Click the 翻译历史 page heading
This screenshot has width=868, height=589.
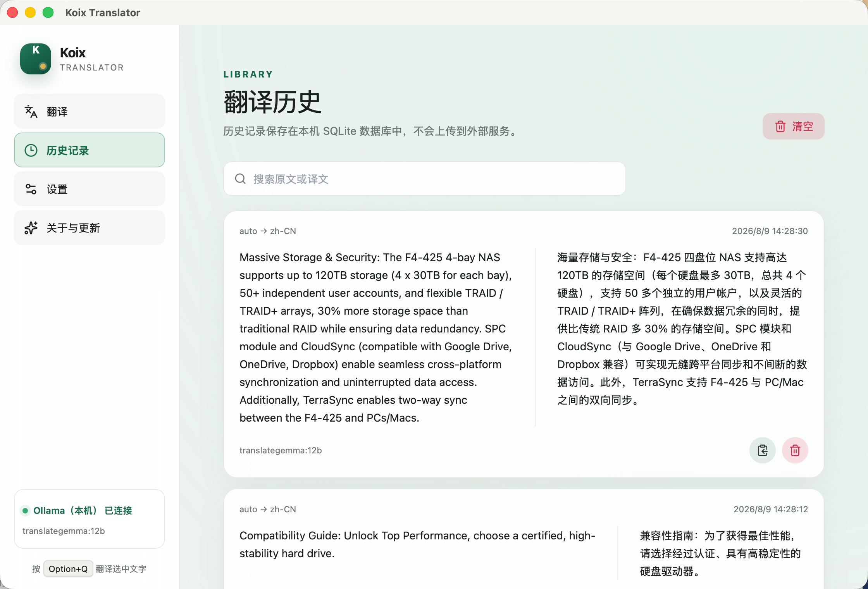(x=272, y=102)
